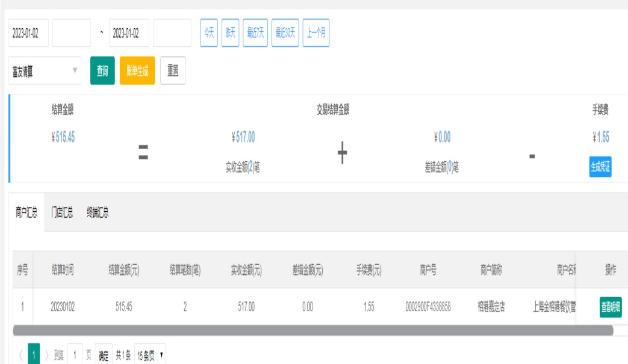Open the 富友清算 dropdown
This screenshot has height=364, width=628.
45,71
